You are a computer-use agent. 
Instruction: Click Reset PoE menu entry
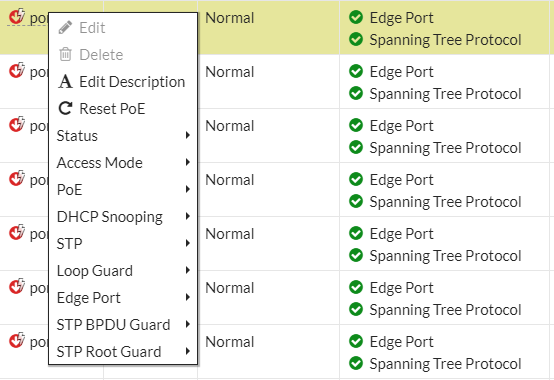(x=123, y=108)
